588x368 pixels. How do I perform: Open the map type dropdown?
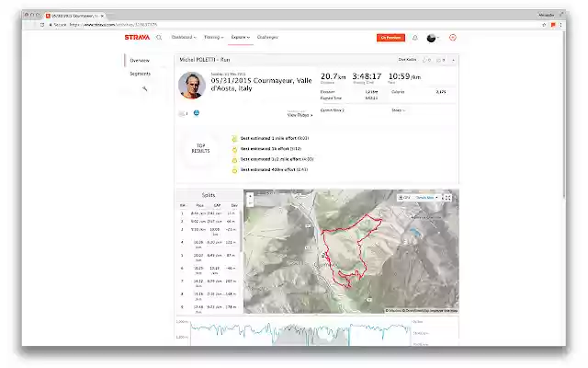pyautogui.click(x=426, y=198)
